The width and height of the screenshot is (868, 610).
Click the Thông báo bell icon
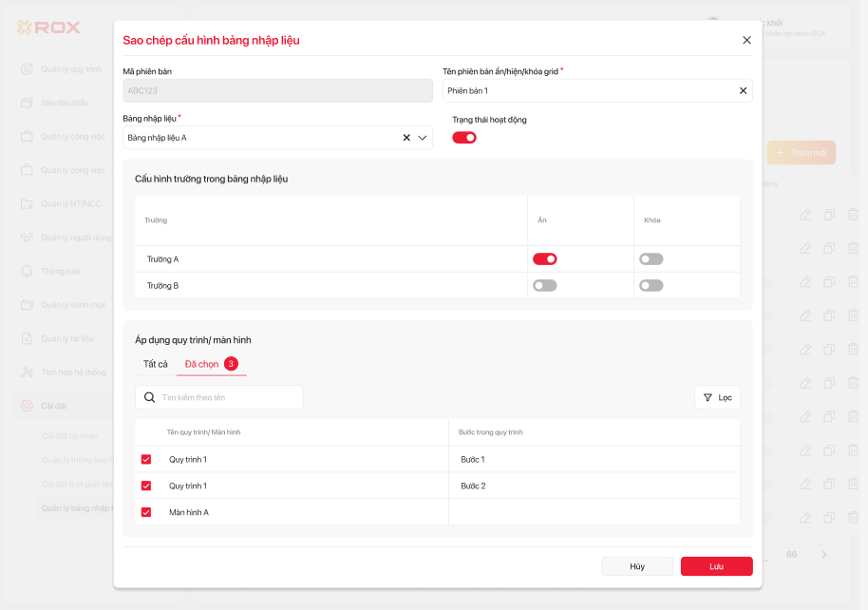(x=27, y=271)
